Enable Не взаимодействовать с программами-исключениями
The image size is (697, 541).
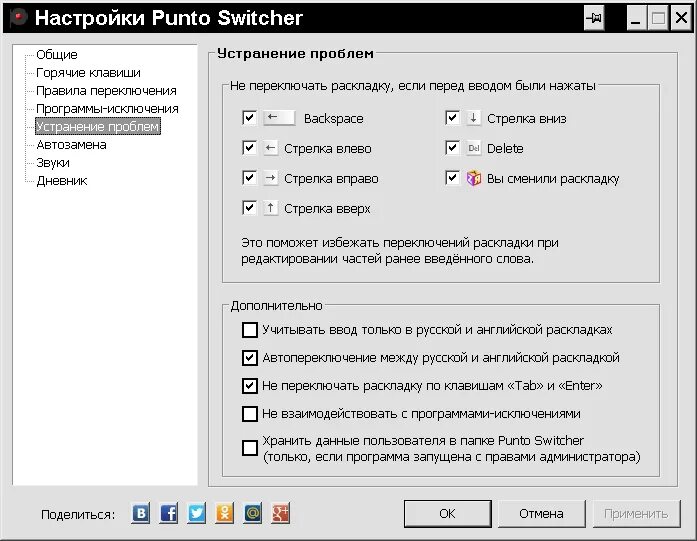[250, 414]
